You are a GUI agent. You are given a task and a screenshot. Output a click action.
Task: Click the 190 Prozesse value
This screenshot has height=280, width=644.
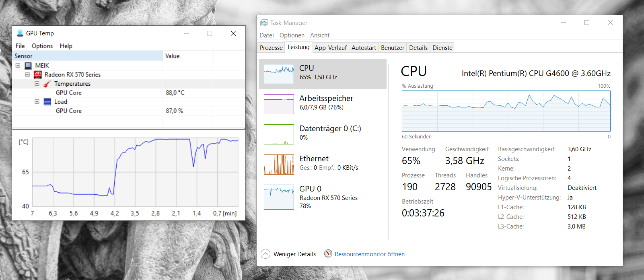(x=409, y=187)
